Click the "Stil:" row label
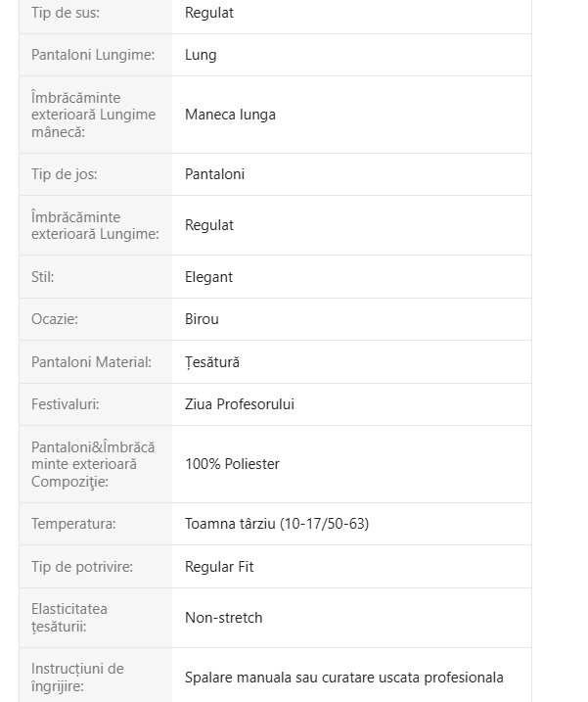The image size is (588, 702). tap(42, 277)
